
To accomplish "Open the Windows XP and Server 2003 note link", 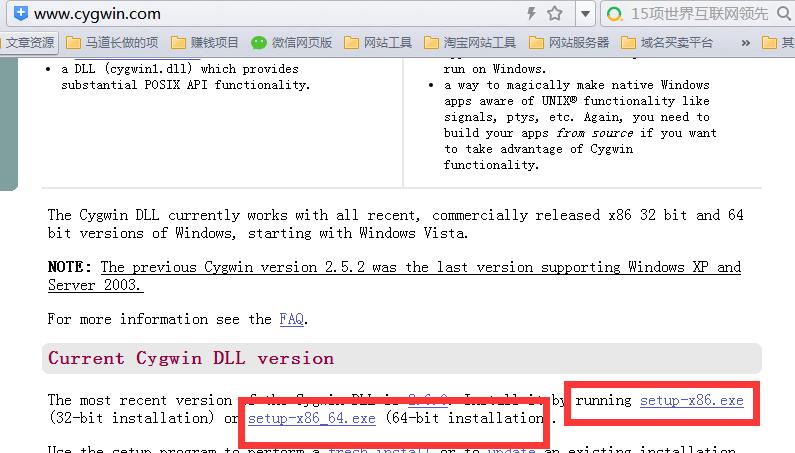I will tap(394, 276).
